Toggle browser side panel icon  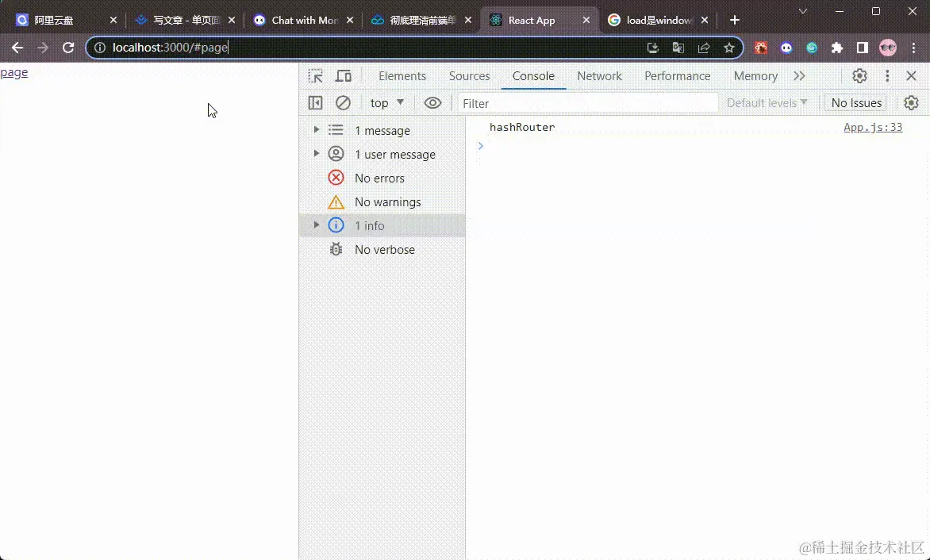tap(863, 48)
